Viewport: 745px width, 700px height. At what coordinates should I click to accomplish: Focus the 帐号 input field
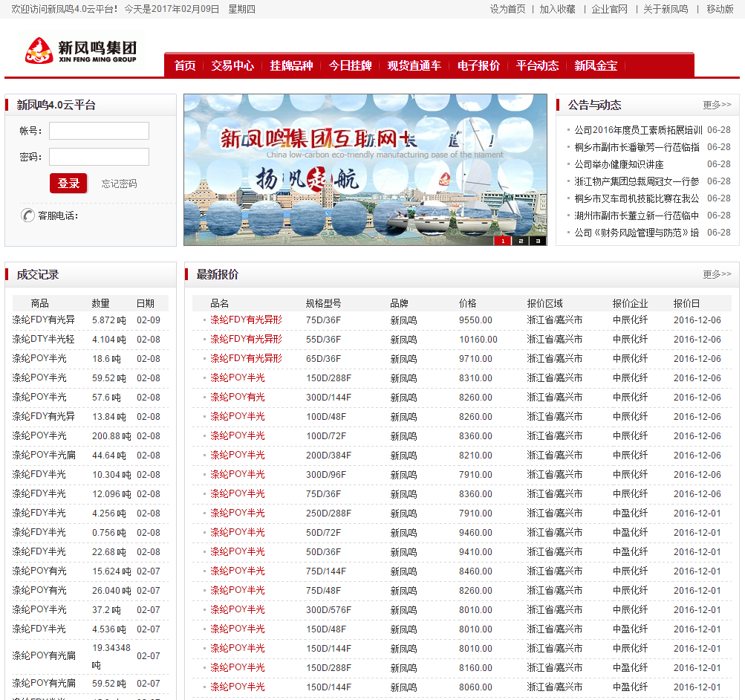point(99,131)
